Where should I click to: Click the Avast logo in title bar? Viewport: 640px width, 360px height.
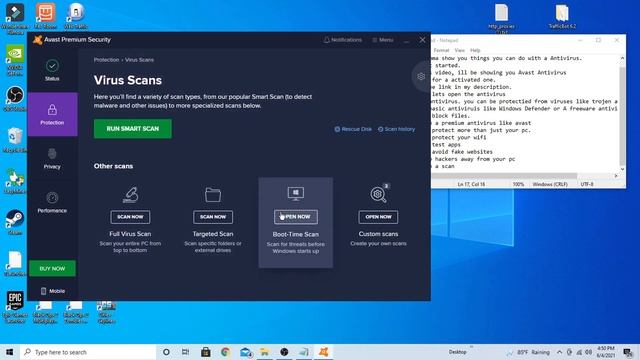click(x=38, y=40)
